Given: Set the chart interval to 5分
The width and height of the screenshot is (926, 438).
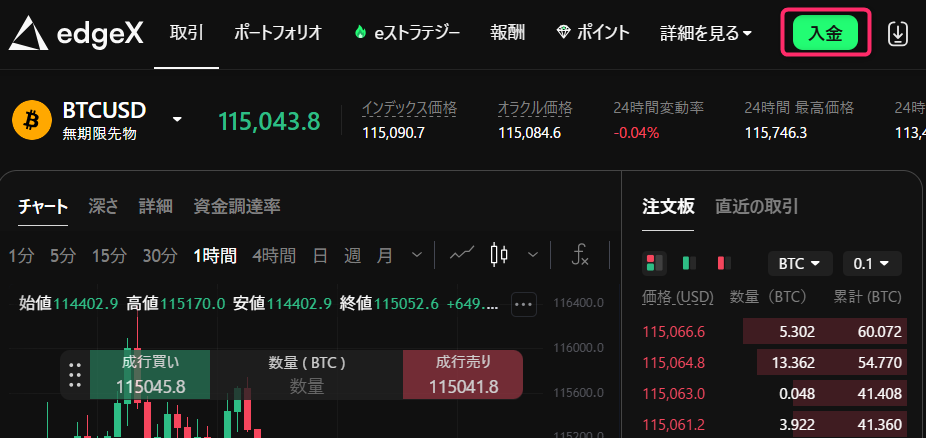Looking at the screenshot, I should click(x=63, y=256).
